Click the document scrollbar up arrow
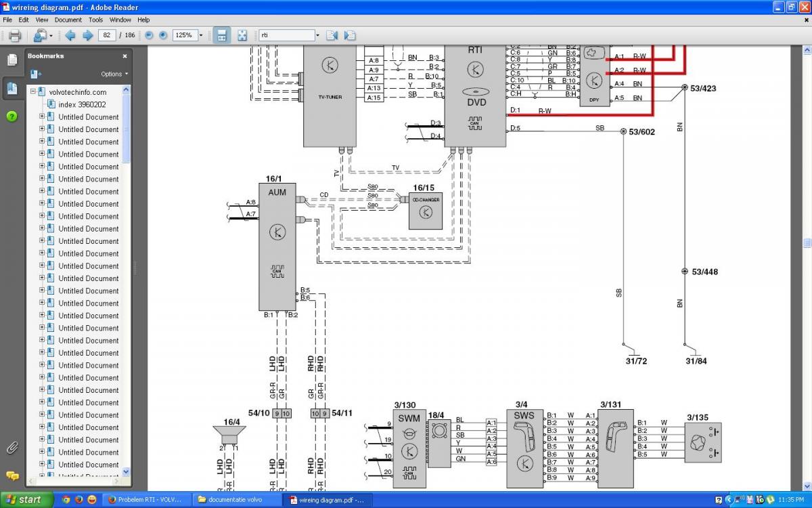The image size is (812, 508). [807, 51]
